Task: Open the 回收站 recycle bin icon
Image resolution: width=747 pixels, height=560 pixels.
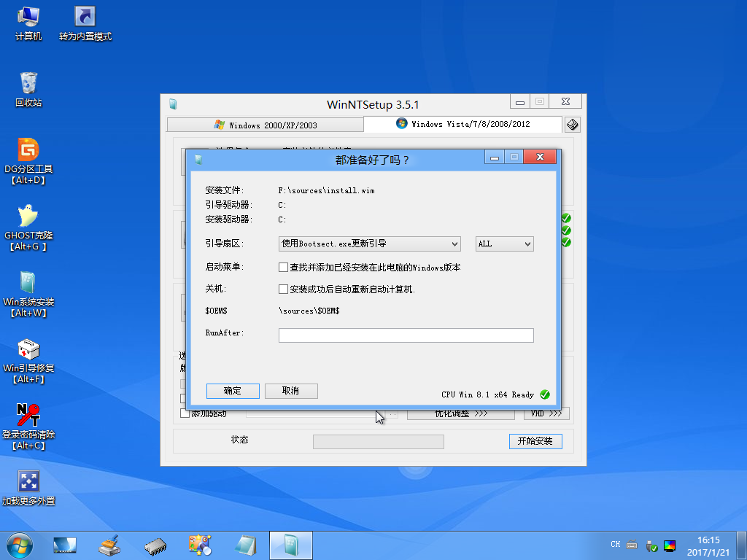Action: click(x=28, y=89)
